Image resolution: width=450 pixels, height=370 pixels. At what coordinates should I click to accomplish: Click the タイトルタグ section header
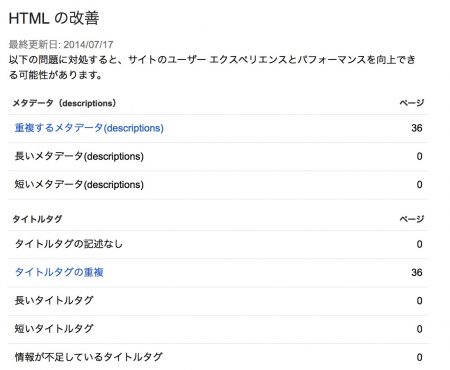37,219
